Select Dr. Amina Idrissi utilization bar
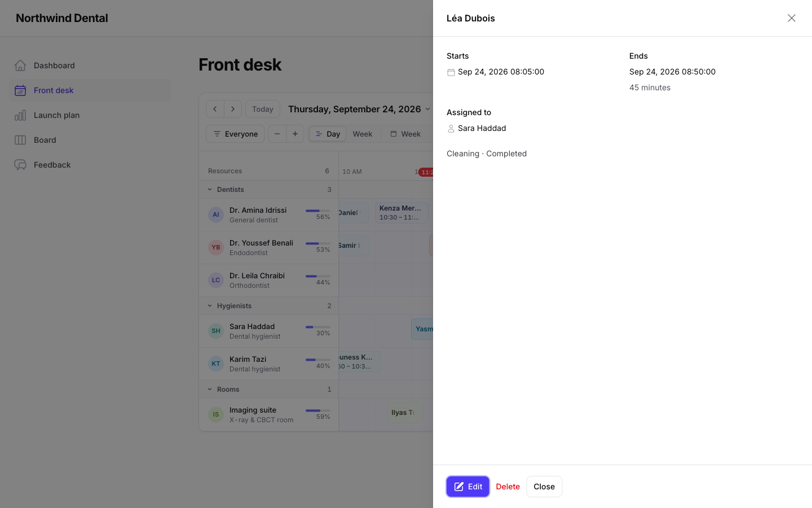 point(318,211)
